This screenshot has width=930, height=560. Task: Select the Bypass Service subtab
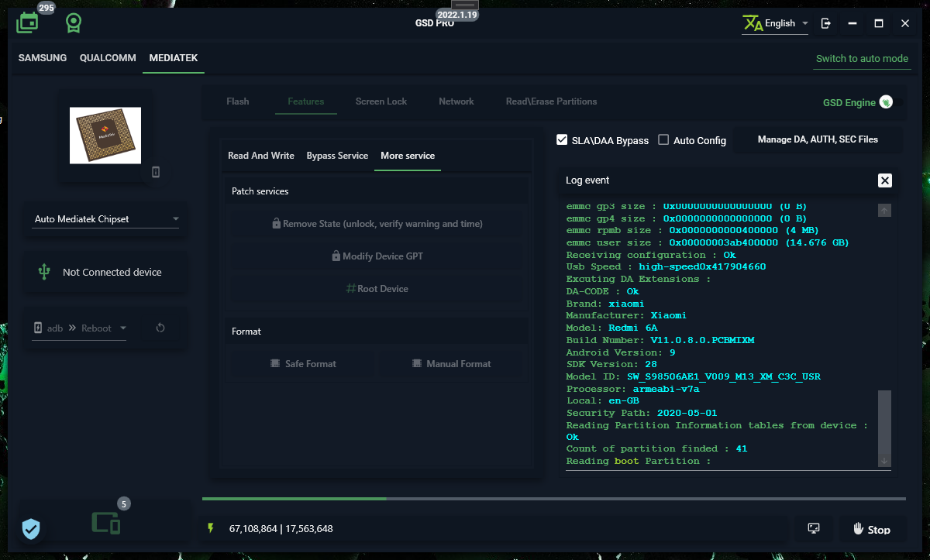(x=337, y=156)
